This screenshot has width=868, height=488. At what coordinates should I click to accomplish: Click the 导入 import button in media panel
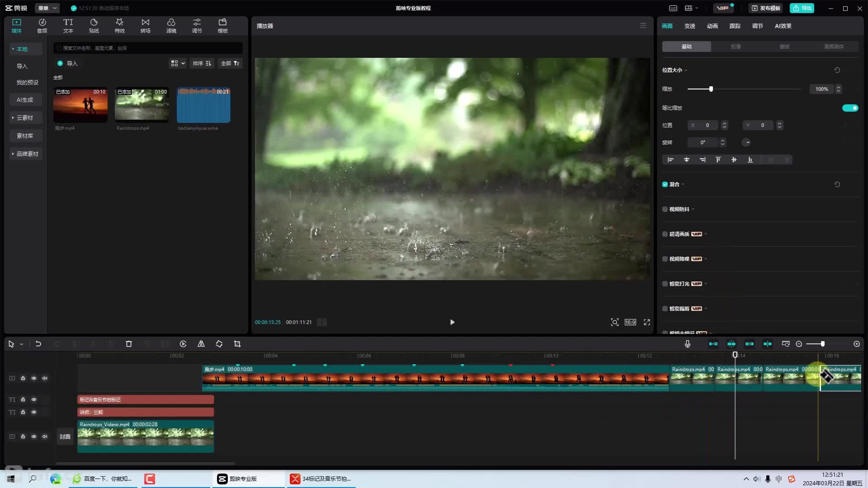click(68, 63)
